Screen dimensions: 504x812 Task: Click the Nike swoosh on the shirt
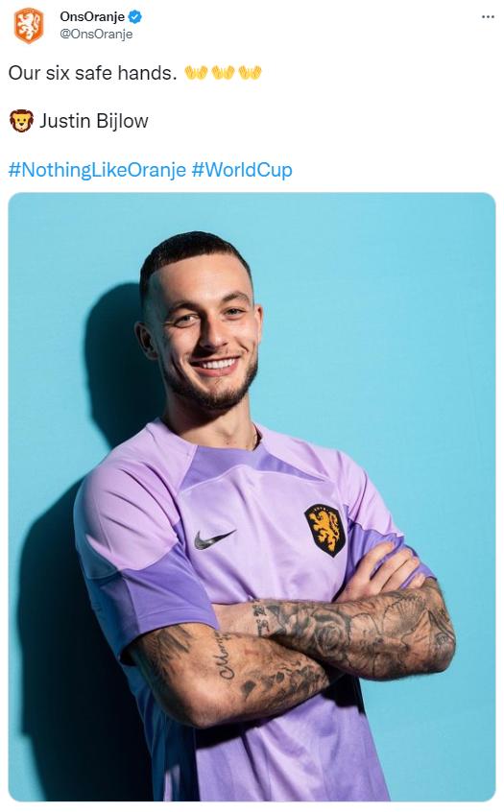tap(214, 539)
